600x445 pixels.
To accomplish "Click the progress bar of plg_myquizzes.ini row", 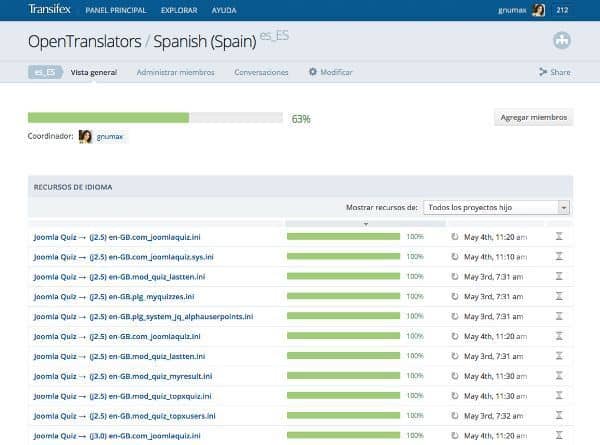I will [x=343, y=296].
